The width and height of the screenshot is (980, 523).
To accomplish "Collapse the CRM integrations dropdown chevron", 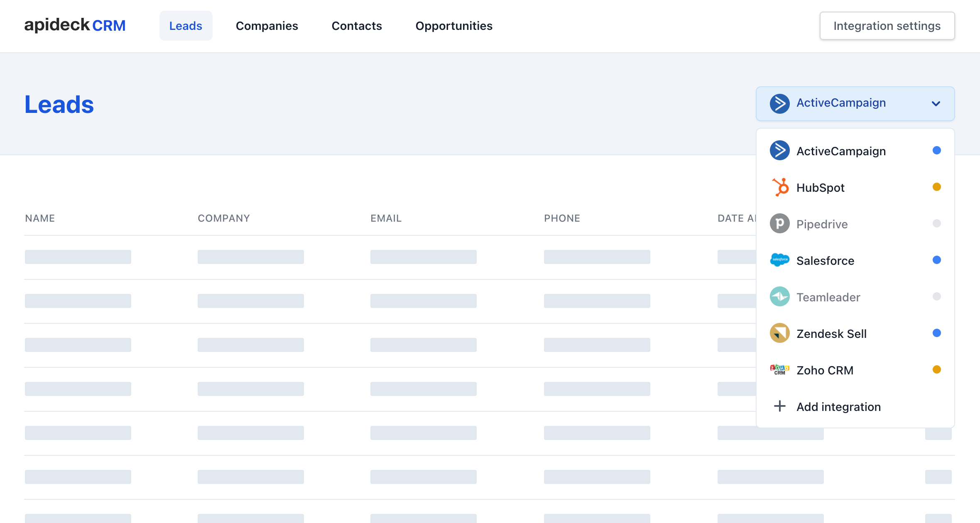I will (x=936, y=104).
